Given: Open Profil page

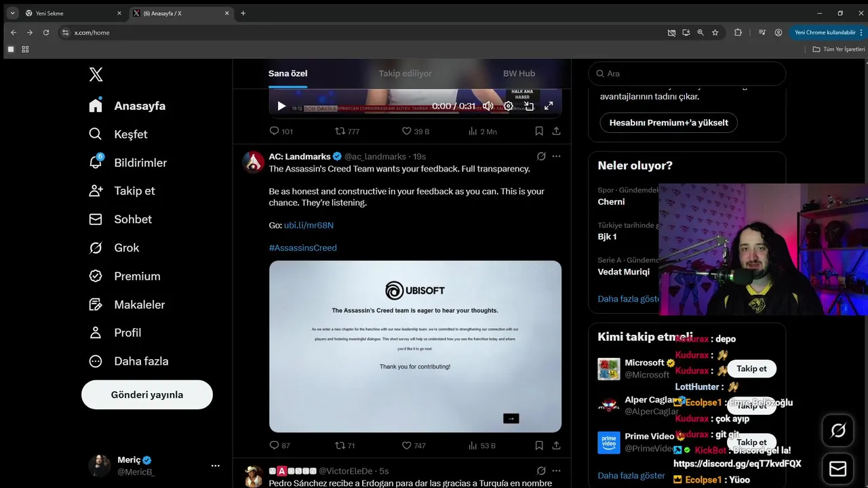Looking at the screenshot, I should pyautogui.click(x=115, y=332).
